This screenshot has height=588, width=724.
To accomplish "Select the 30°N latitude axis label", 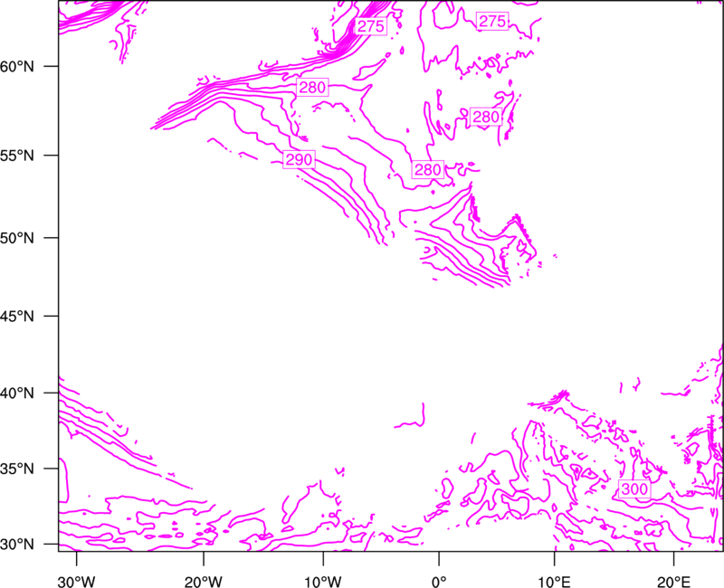I will coord(17,545).
